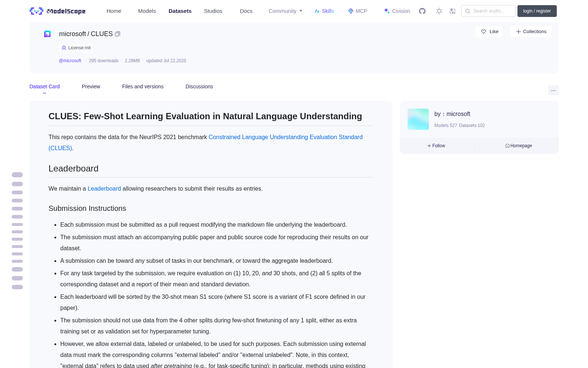
Task: Click the microsoft / CLUES dataset avatar icon
Action: point(47,34)
